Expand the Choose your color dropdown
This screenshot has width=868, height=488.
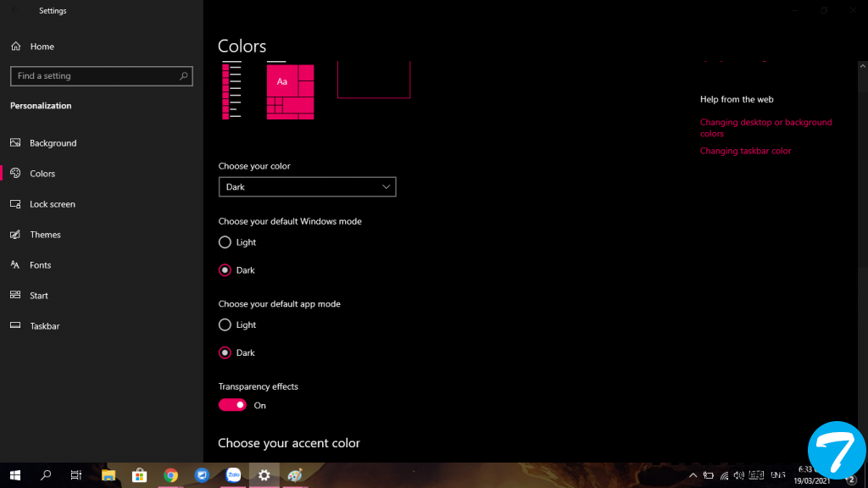(307, 186)
